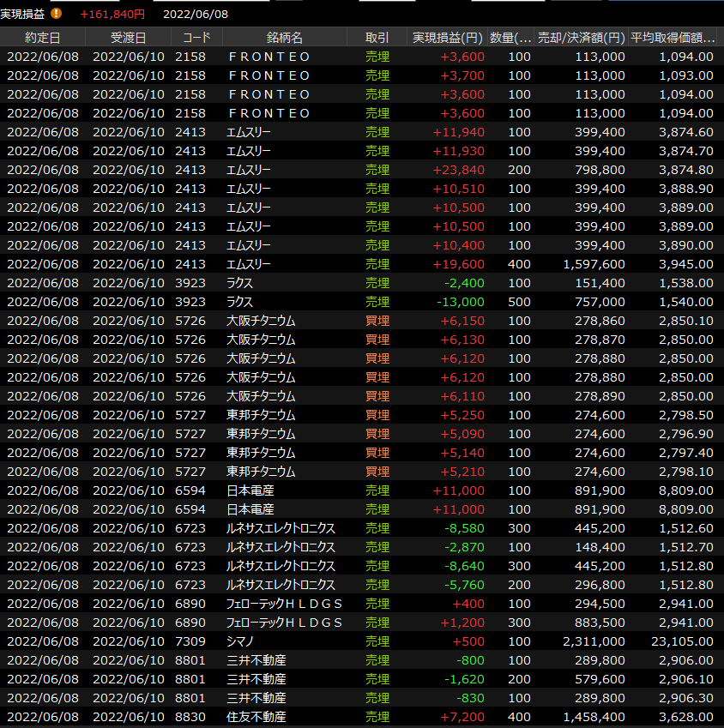Click the 数量 column header
Viewport: 724px width, 728px height.
click(511, 38)
